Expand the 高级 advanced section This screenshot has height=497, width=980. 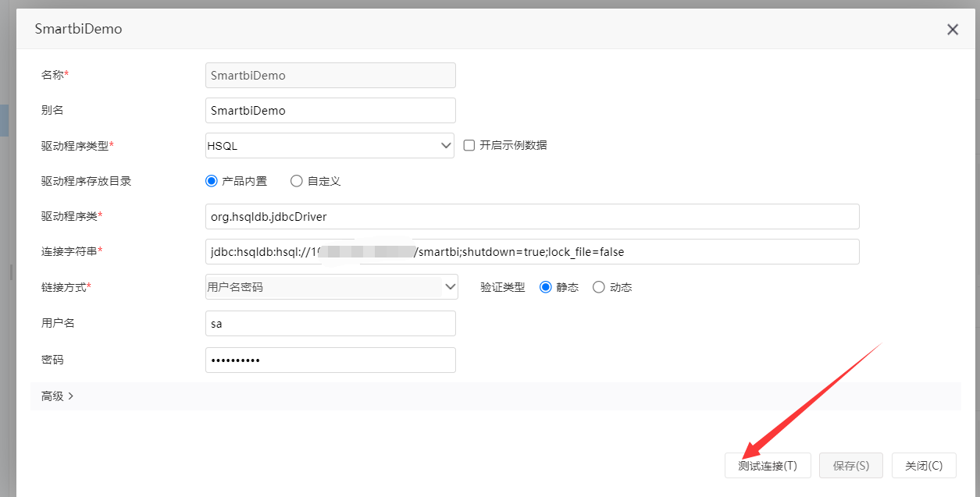tap(58, 396)
